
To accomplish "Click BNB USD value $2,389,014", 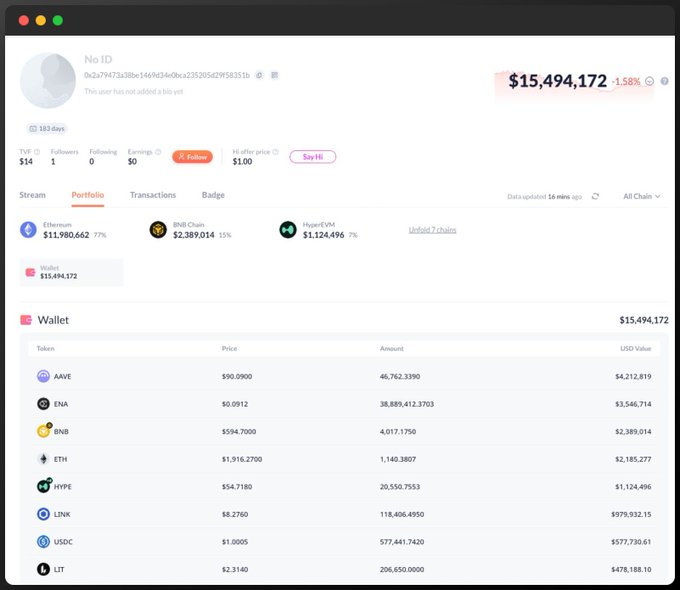I will click(x=633, y=432).
